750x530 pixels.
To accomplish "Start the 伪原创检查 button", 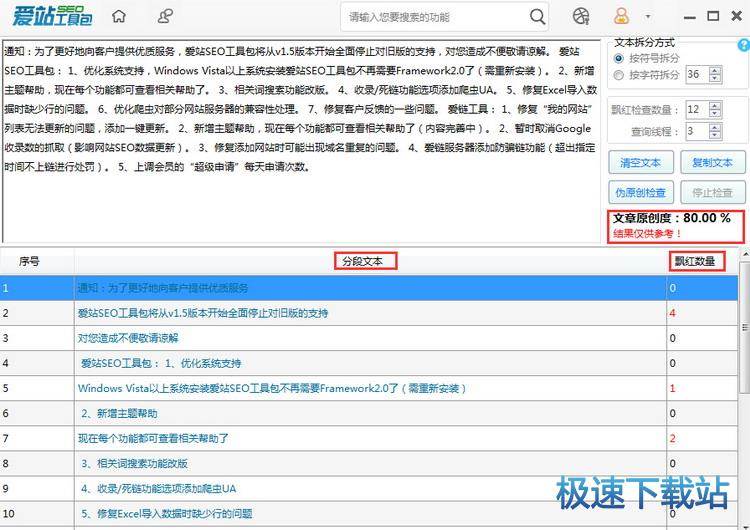I will pos(641,192).
